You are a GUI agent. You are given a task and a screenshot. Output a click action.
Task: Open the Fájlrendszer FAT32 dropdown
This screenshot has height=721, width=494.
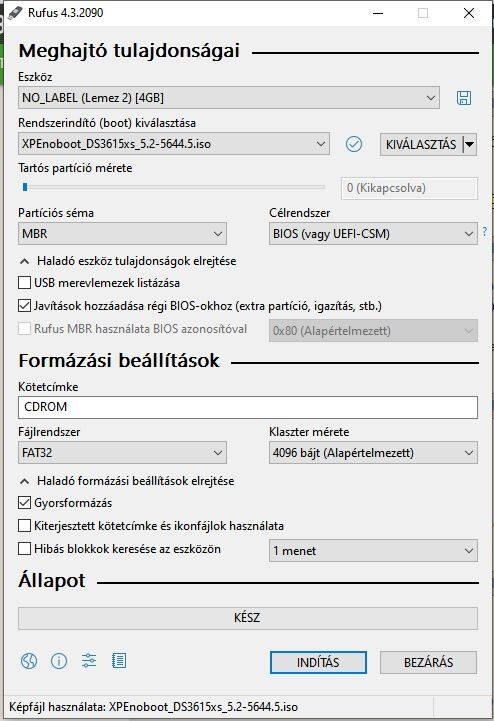click(122, 452)
